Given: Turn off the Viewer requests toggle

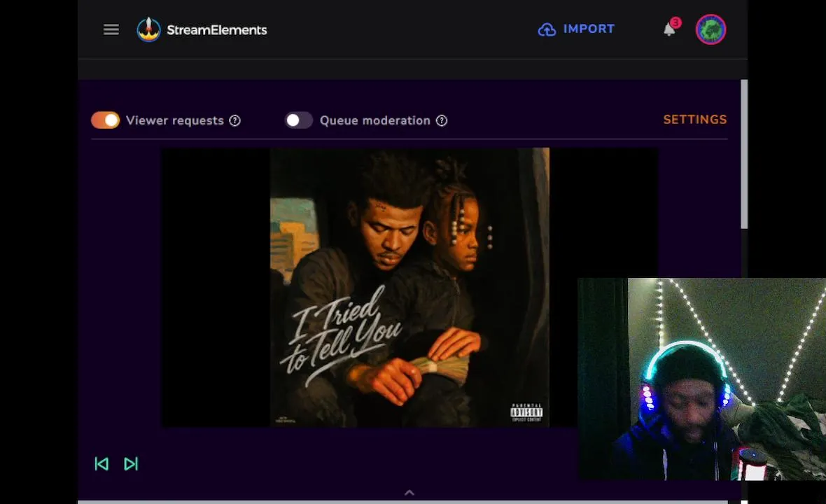Looking at the screenshot, I should tap(106, 120).
